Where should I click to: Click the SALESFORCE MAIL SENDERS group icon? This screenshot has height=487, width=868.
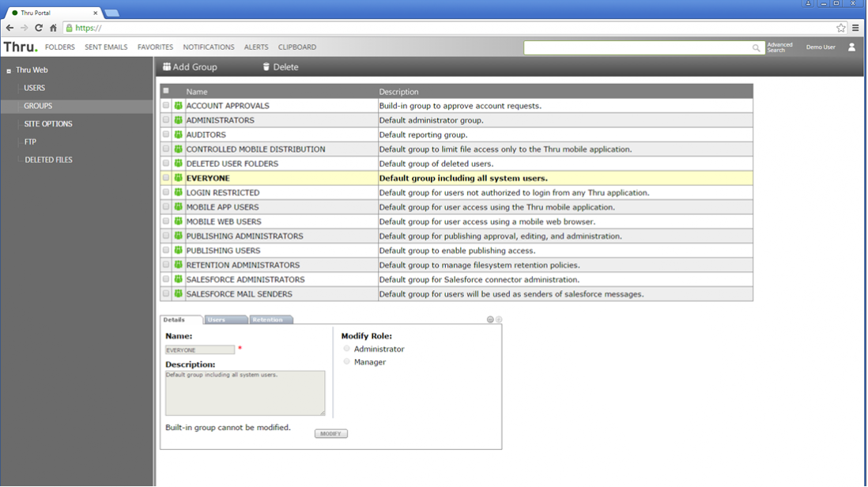tap(179, 294)
